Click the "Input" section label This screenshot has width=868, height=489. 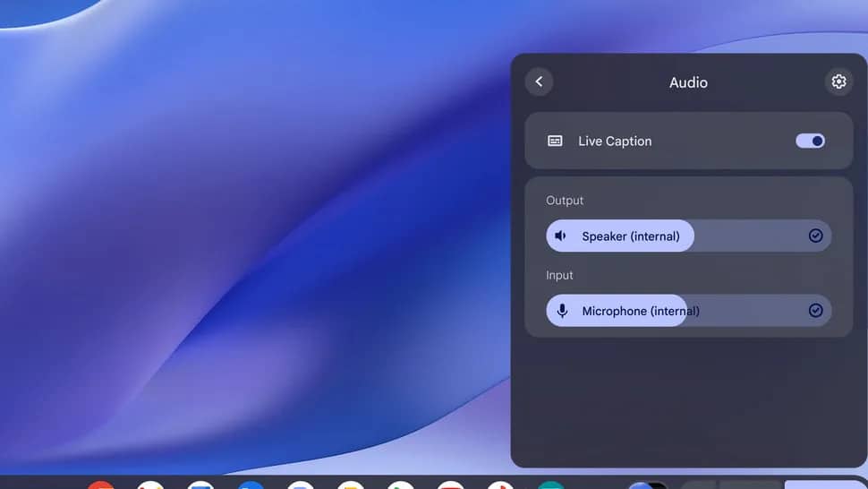pyautogui.click(x=559, y=275)
